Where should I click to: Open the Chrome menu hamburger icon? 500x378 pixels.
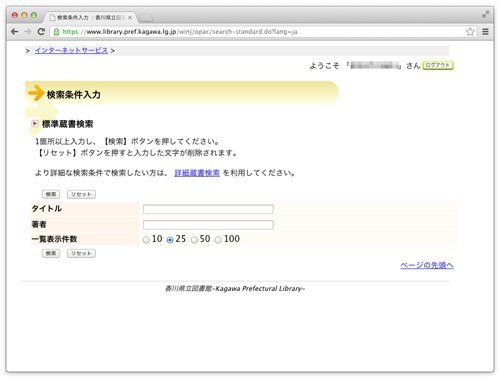[x=485, y=32]
